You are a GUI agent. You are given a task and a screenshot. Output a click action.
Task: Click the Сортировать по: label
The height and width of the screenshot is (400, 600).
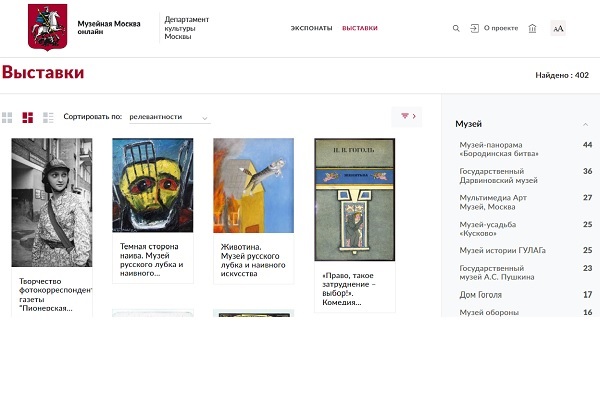(x=93, y=116)
